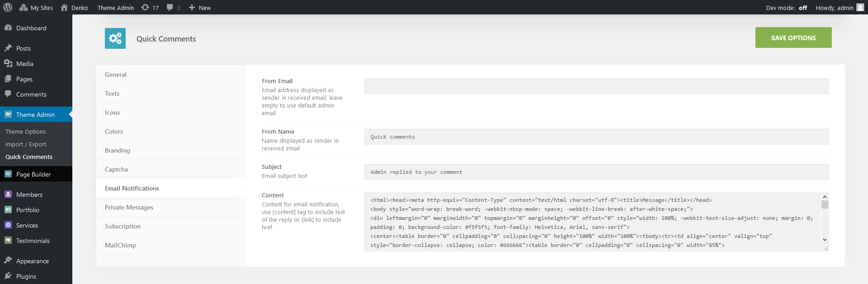Screen dimensions: 868x284
Task: Open the updates icon showing 17
Action: (x=145, y=7)
